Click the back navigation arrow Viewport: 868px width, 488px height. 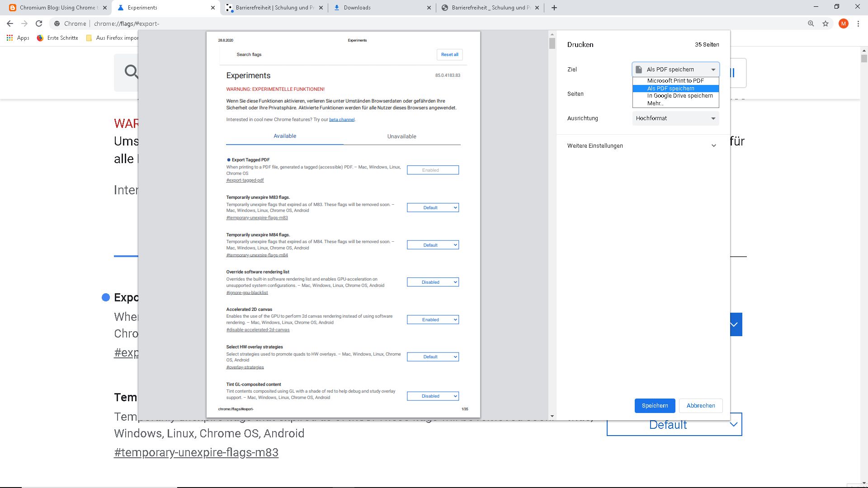10,23
